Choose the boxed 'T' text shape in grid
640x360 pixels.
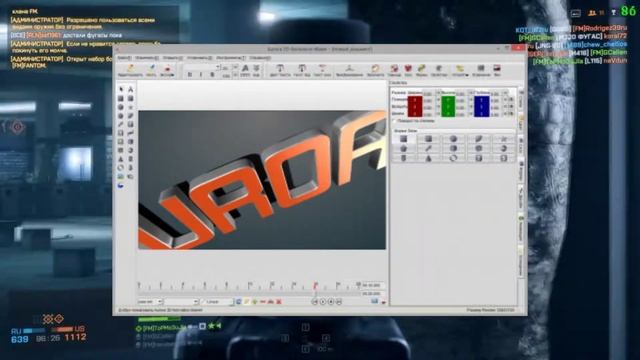point(479,158)
